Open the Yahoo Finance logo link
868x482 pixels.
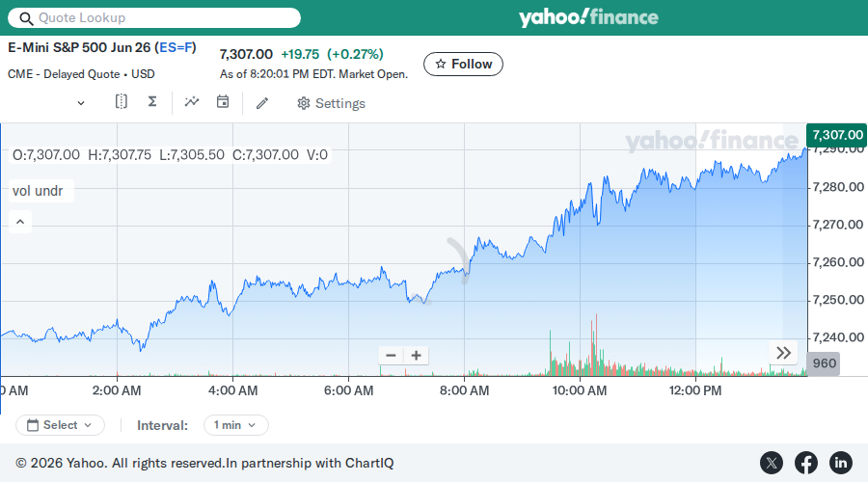(588, 17)
